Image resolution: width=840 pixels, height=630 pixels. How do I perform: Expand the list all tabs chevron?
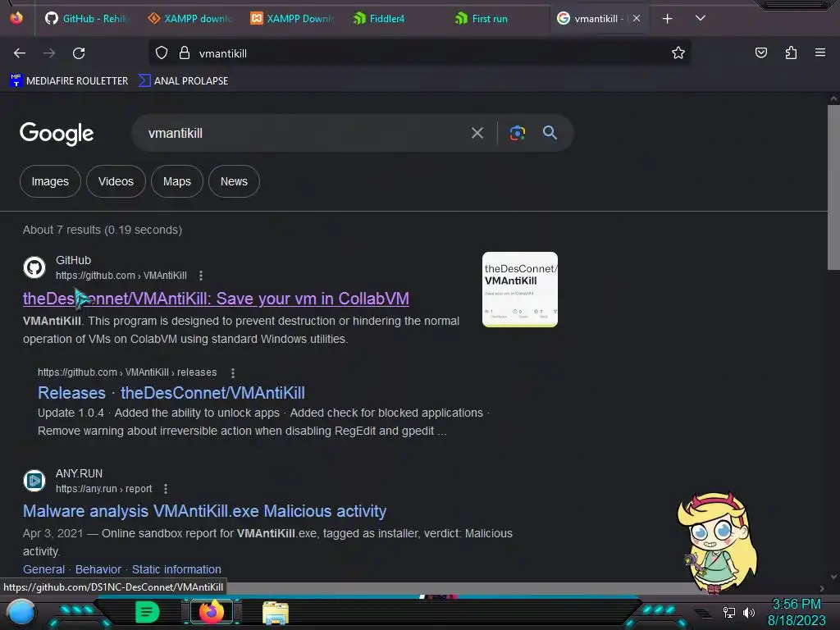tap(701, 18)
